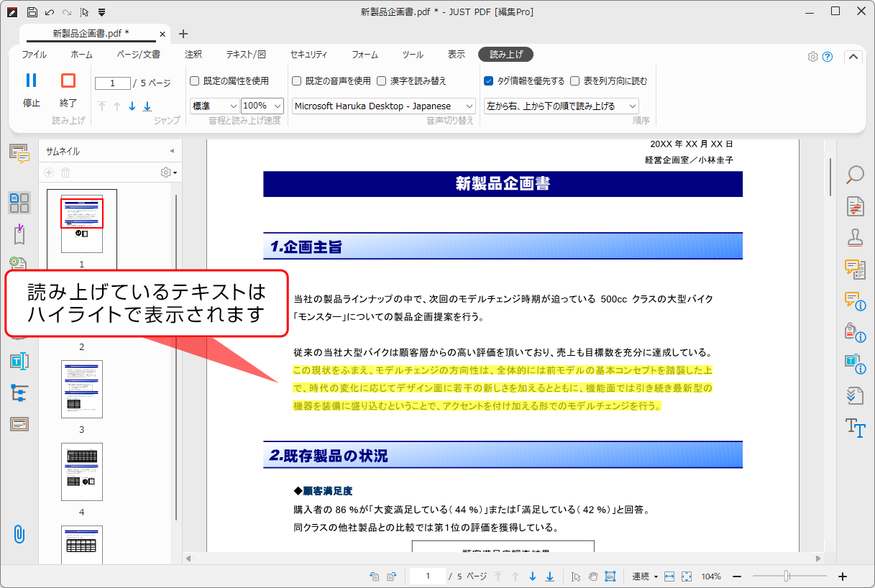Open the comments list sidebar icon
Viewport: 875px width, 588px height.
coord(19,153)
